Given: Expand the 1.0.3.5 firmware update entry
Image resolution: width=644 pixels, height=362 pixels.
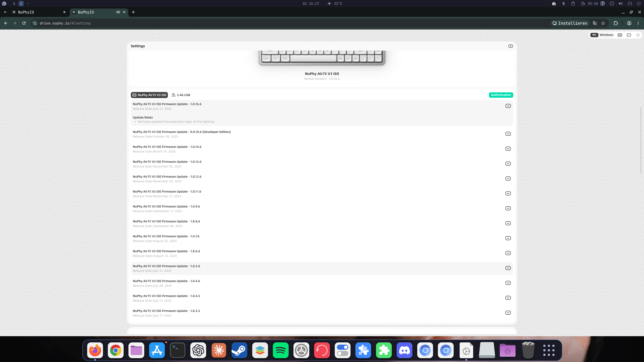Looking at the screenshot, I should pyautogui.click(x=508, y=313).
